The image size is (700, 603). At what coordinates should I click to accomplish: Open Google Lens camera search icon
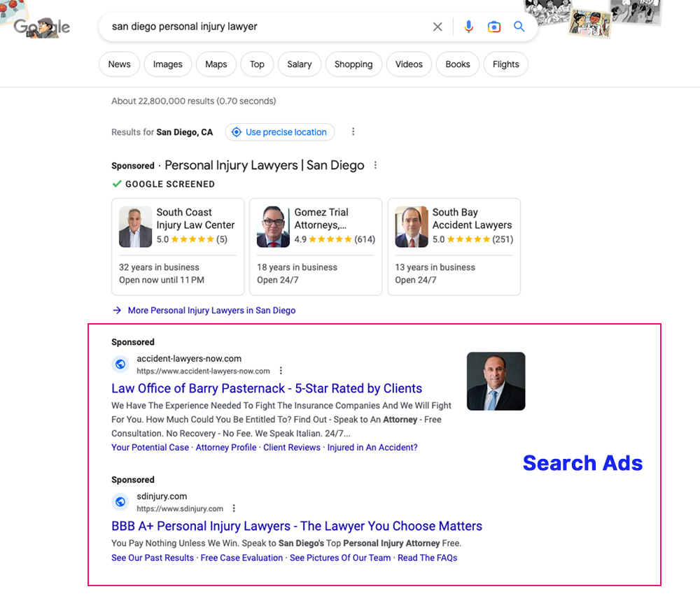[494, 27]
